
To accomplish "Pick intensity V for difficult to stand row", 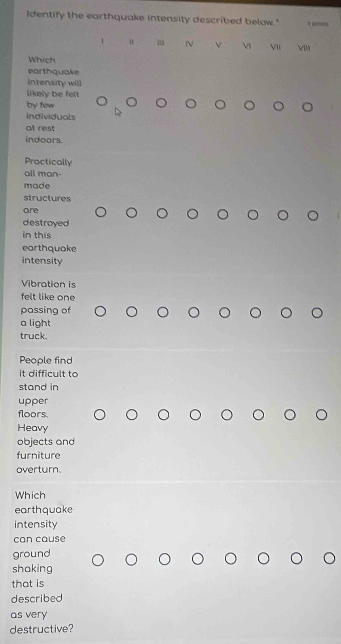I will [227, 415].
